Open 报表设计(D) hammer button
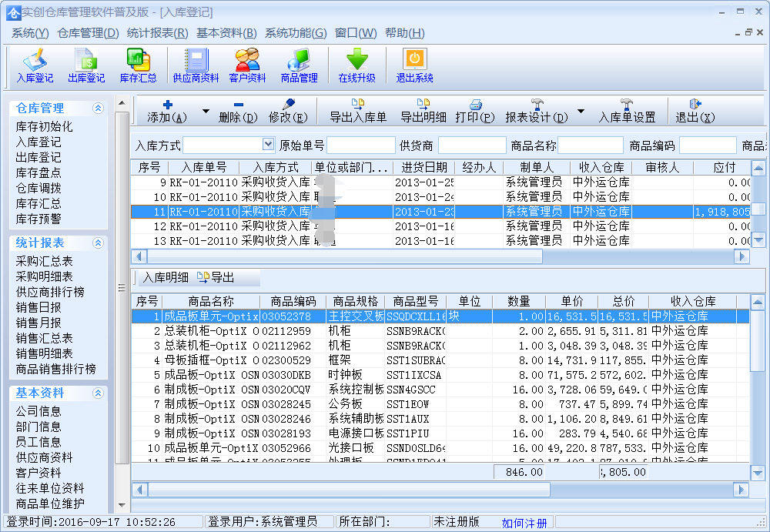Screen dimensions: 770x532 click(x=537, y=112)
